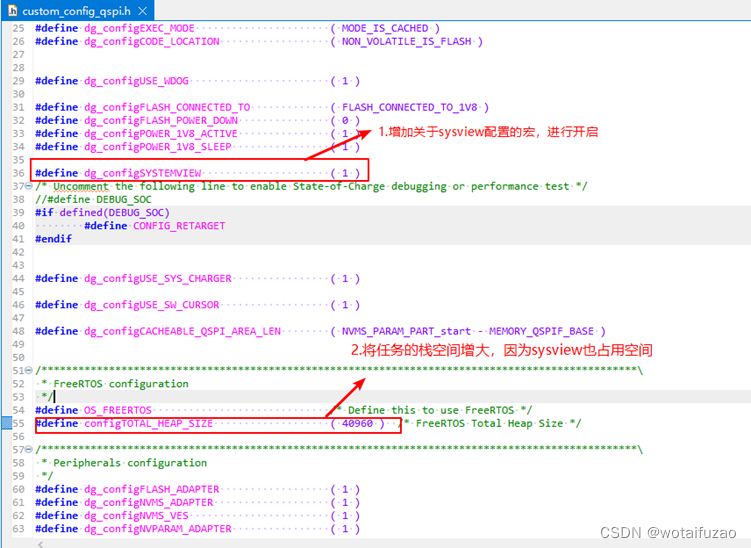Click the CONFIG_RETARGET define on line 40
Viewport: 751px width, 548px height.
pos(179,226)
